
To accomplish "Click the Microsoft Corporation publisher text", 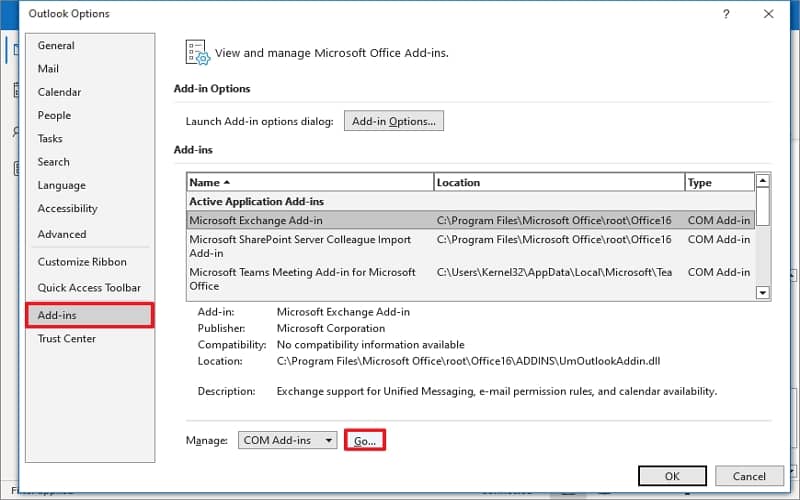I will pos(331,329).
